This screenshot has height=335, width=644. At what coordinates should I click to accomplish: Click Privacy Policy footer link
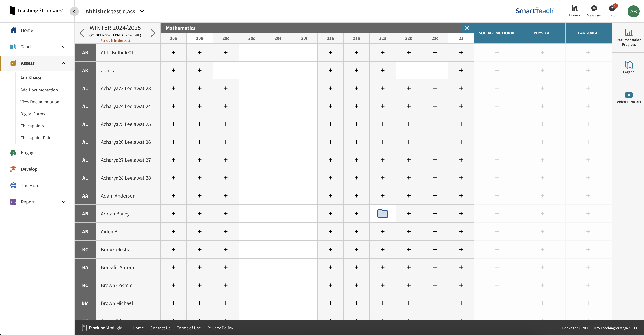220,328
